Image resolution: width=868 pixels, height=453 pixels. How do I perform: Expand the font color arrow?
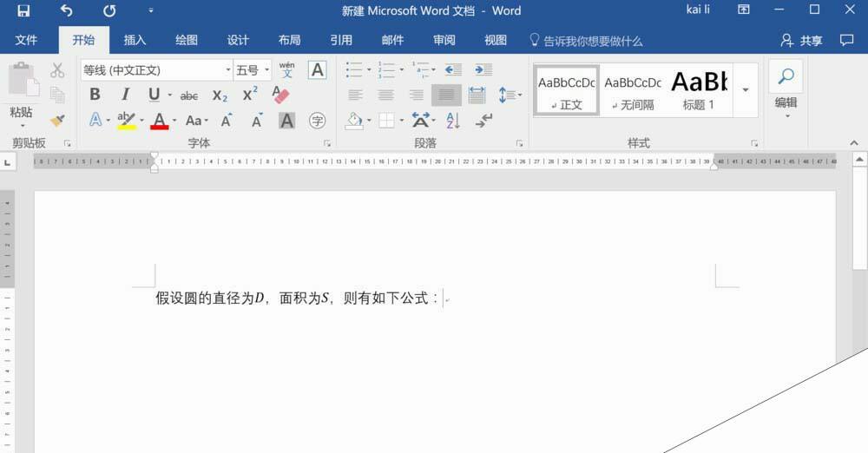174,120
